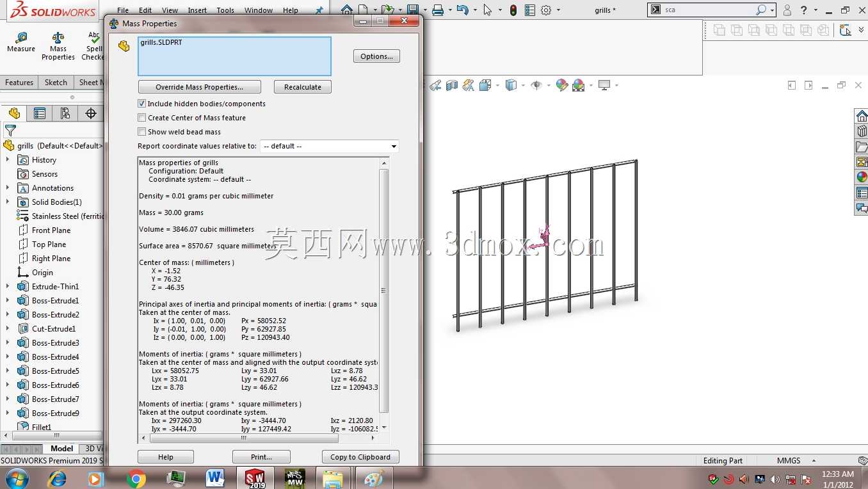
Task: Open the Options gear icon in title toolbar
Action: coord(546,10)
